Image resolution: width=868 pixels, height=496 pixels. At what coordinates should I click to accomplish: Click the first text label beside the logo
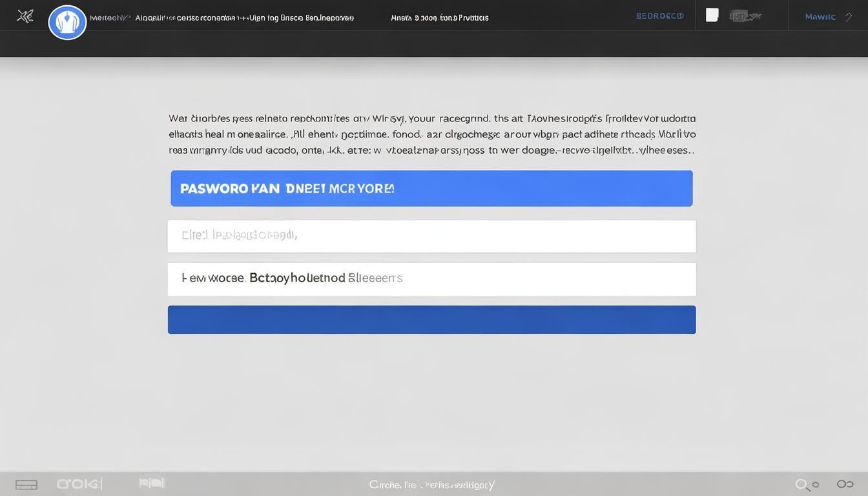(110, 18)
